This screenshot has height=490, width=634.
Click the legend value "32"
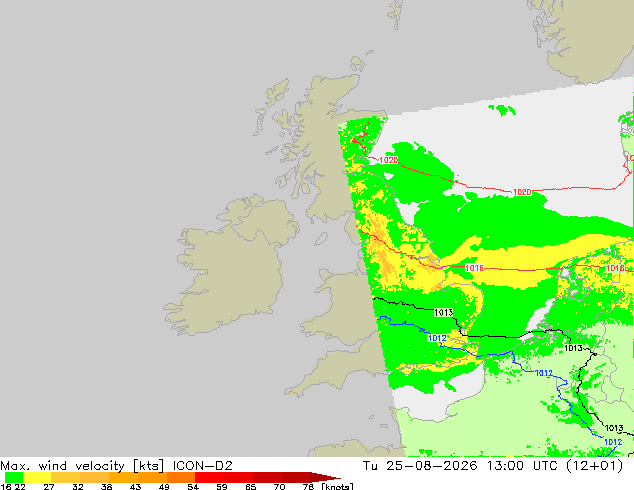click(x=78, y=486)
